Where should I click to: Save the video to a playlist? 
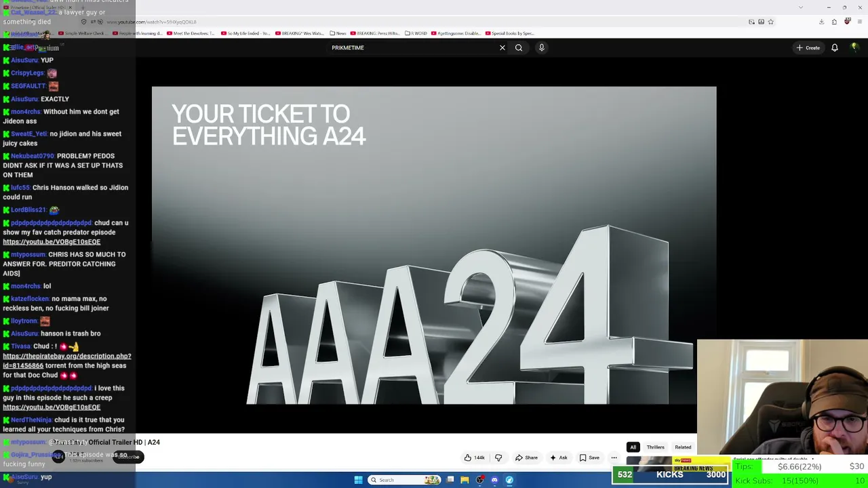(x=589, y=457)
